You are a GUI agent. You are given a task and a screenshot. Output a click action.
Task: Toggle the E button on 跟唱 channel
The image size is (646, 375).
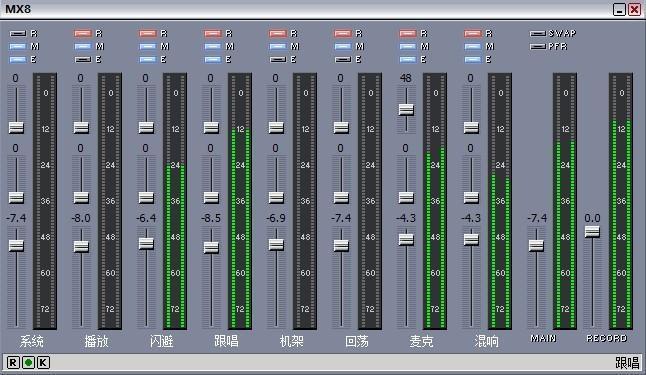(213, 60)
